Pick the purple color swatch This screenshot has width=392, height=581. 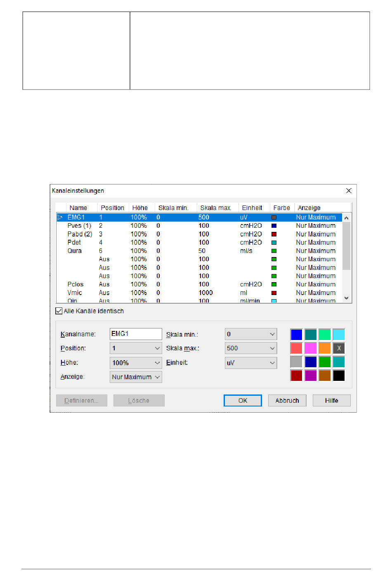pyautogui.click(x=311, y=376)
